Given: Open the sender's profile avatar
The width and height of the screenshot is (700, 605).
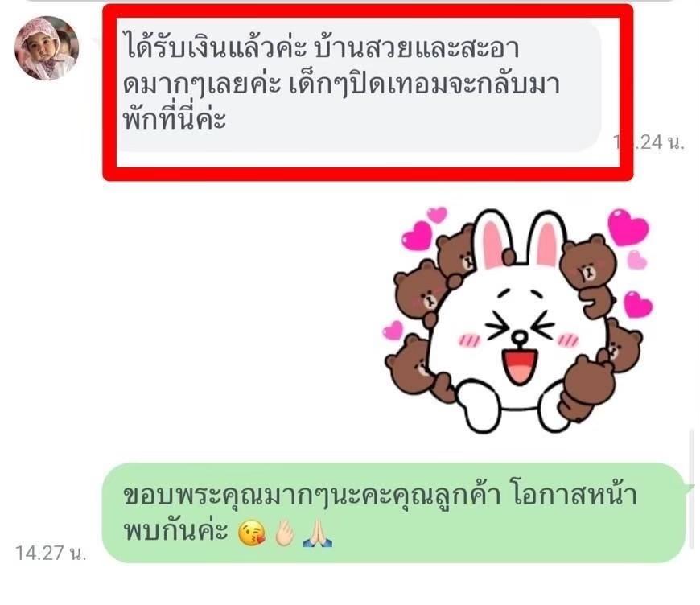Looking at the screenshot, I should click(47, 48).
